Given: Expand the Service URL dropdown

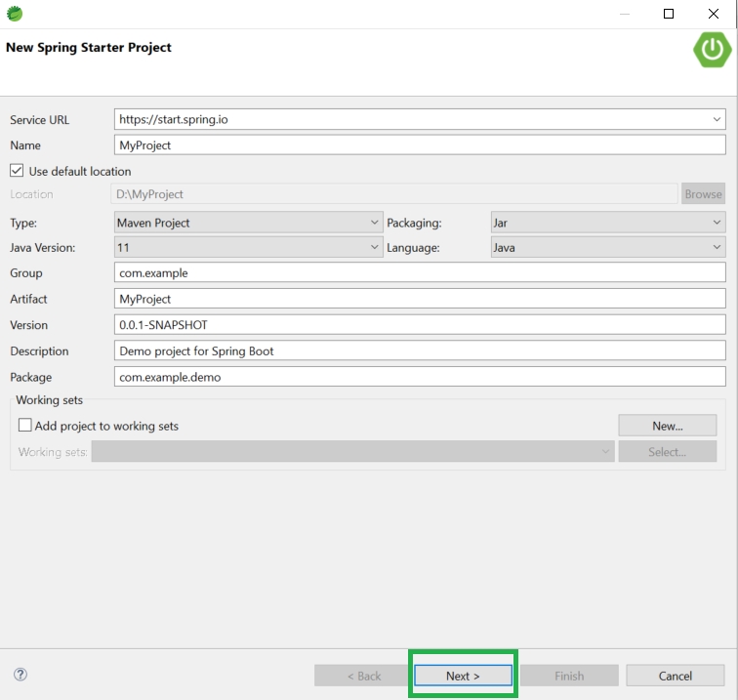Looking at the screenshot, I should (717, 119).
